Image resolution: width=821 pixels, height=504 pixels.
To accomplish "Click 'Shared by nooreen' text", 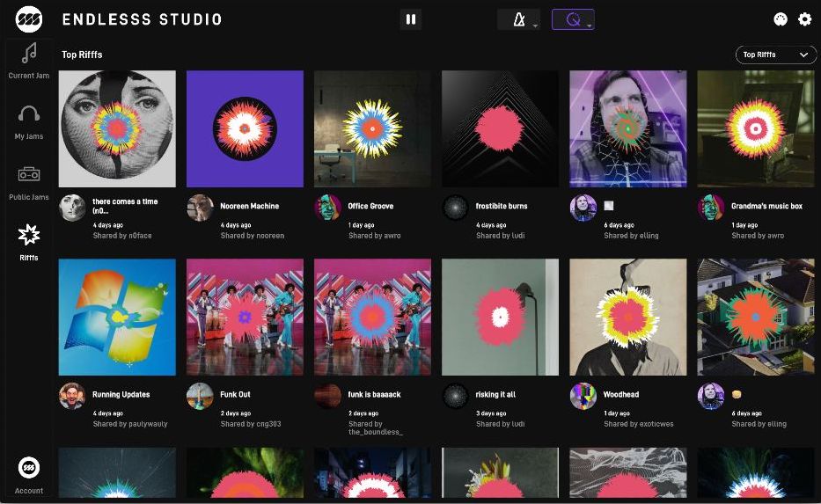I will [x=253, y=236].
